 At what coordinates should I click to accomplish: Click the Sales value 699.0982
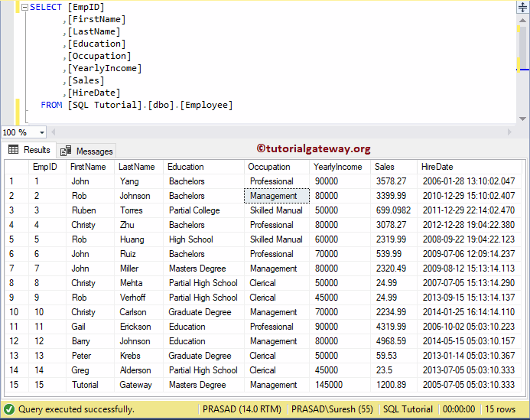pos(393,210)
